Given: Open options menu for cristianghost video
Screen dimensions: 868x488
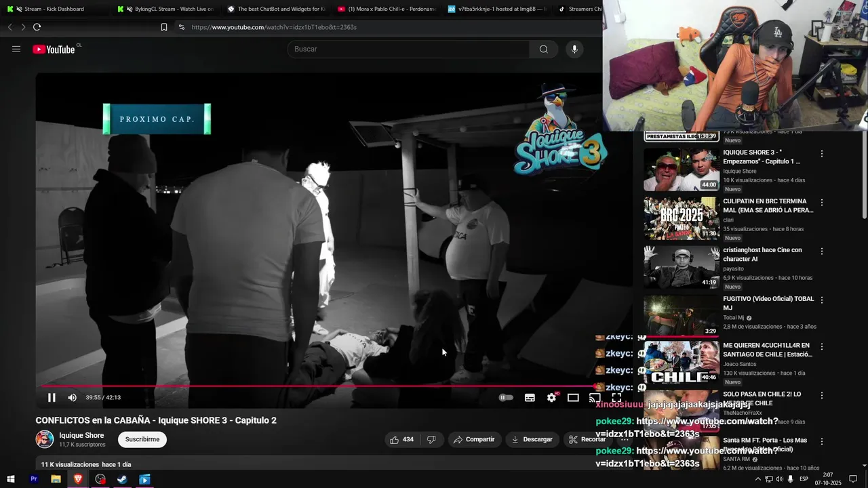Looking at the screenshot, I should (822, 251).
